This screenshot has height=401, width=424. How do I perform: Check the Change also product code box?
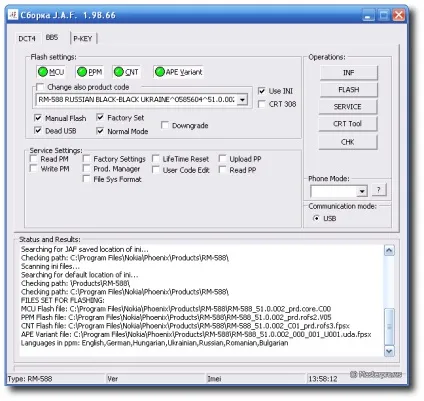[40, 87]
